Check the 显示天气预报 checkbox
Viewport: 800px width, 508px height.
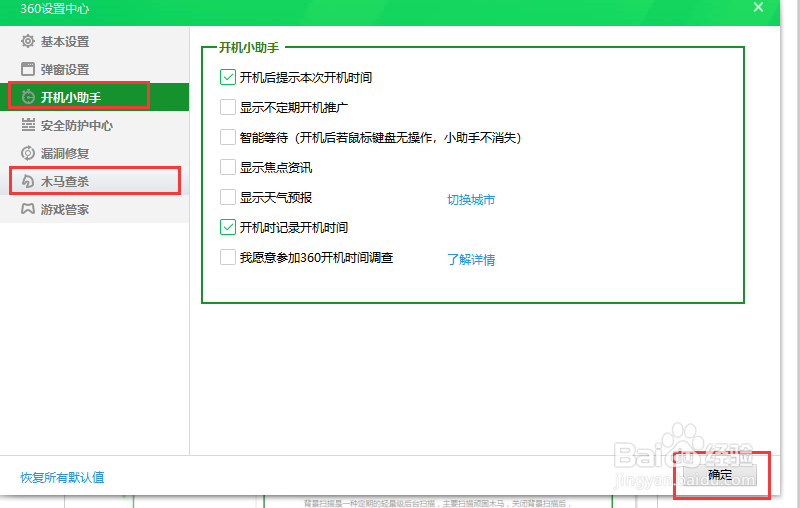[x=228, y=197]
